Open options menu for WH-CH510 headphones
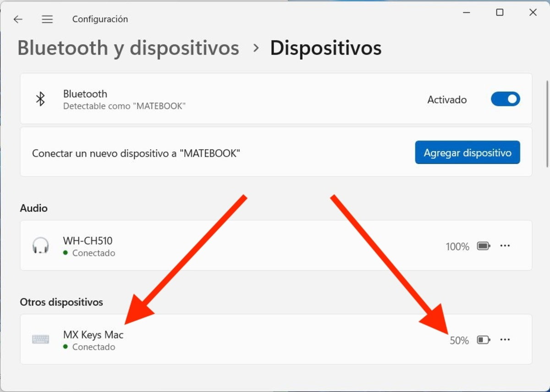550x392 pixels. [x=505, y=246]
